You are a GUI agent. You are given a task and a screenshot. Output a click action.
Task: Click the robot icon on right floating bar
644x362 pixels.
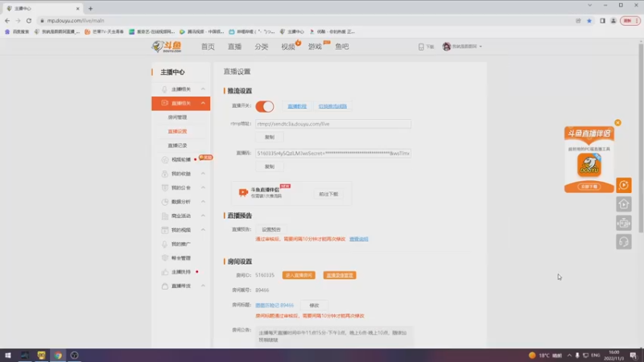click(623, 223)
